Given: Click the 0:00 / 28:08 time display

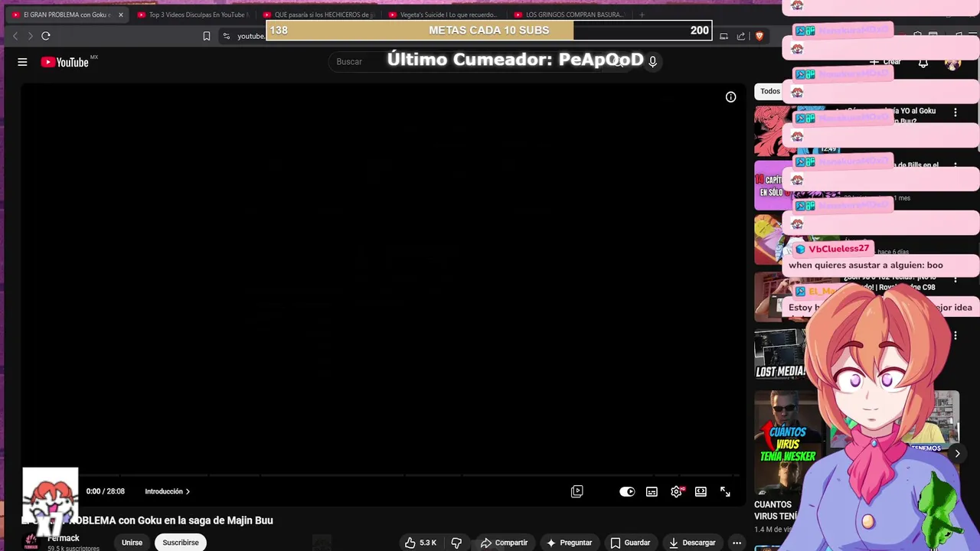Looking at the screenshot, I should [105, 491].
